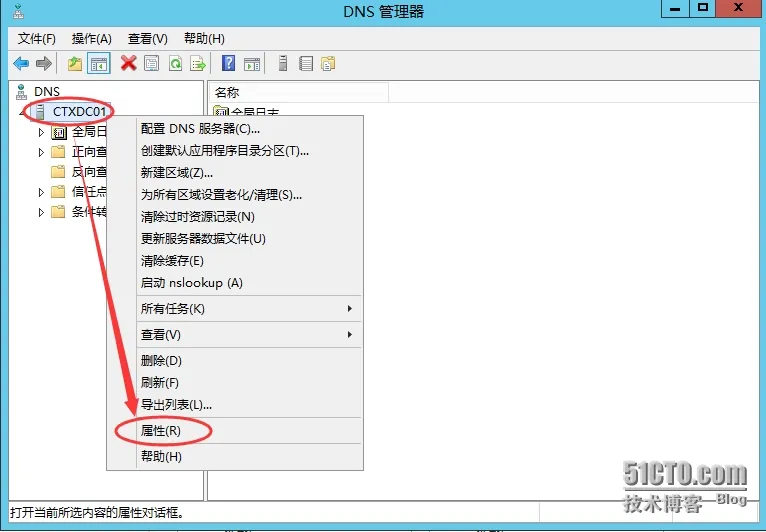The width and height of the screenshot is (766, 532).
Task: Click the Refresh toolbar icon
Action: (x=175, y=64)
